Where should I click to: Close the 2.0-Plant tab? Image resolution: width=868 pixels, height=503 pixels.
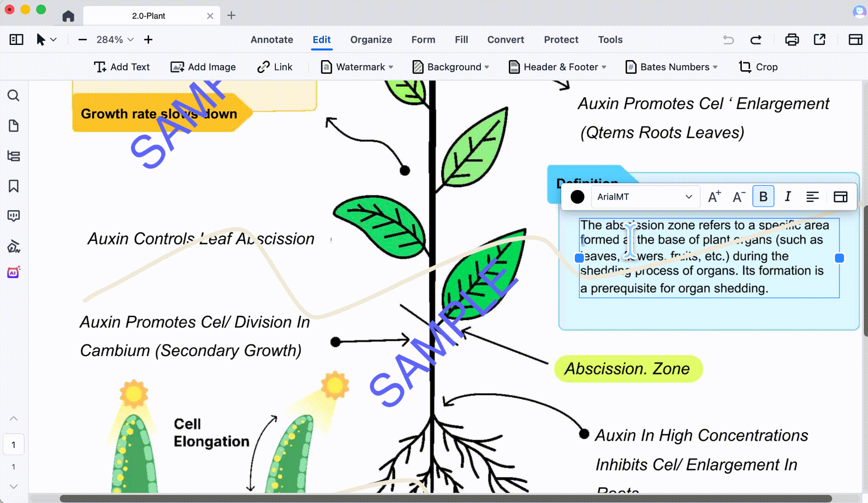click(210, 16)
